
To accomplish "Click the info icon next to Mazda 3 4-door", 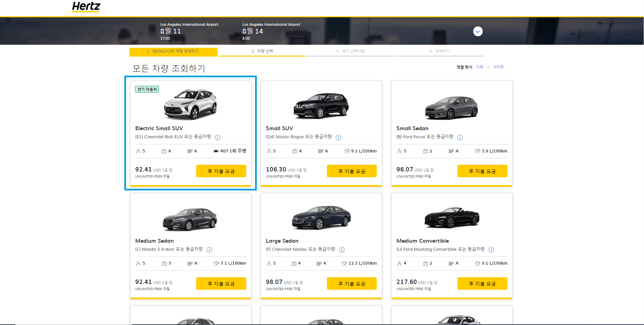I will 209,250.
